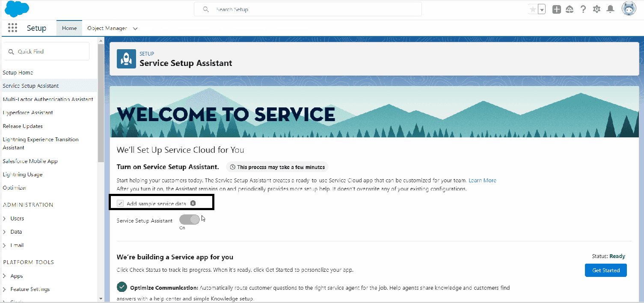Image resolution: width=644 pixels, height=303 pixels.
Task: Click the Favorites star icon
Action: [x=533, y=9]
